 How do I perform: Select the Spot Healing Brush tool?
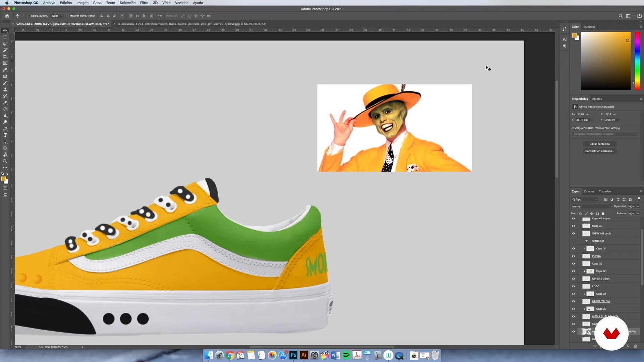[x=5, y=76]
